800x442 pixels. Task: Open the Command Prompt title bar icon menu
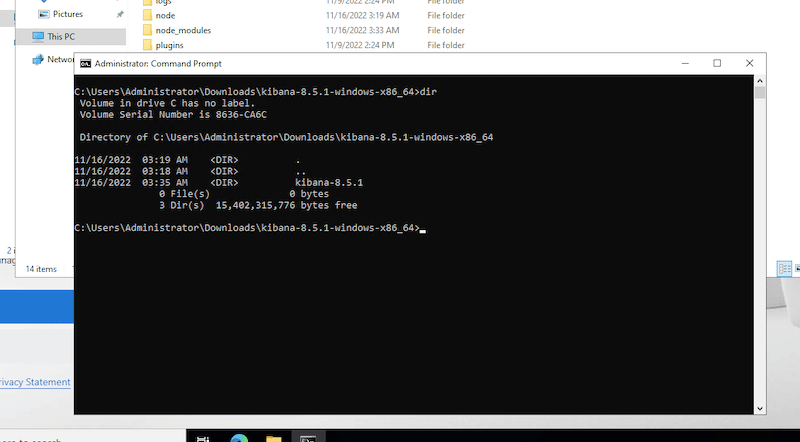click(86, 63)
